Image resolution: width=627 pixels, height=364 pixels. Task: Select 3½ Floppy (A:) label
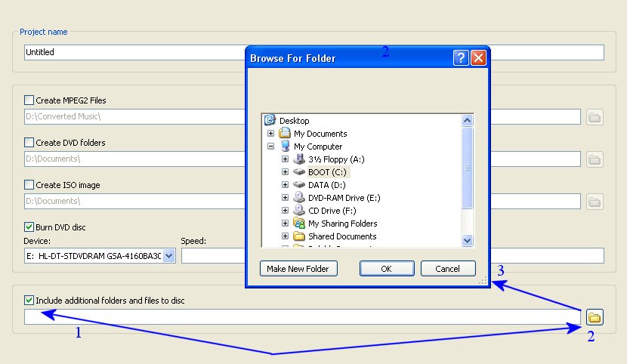pos(336,159)
